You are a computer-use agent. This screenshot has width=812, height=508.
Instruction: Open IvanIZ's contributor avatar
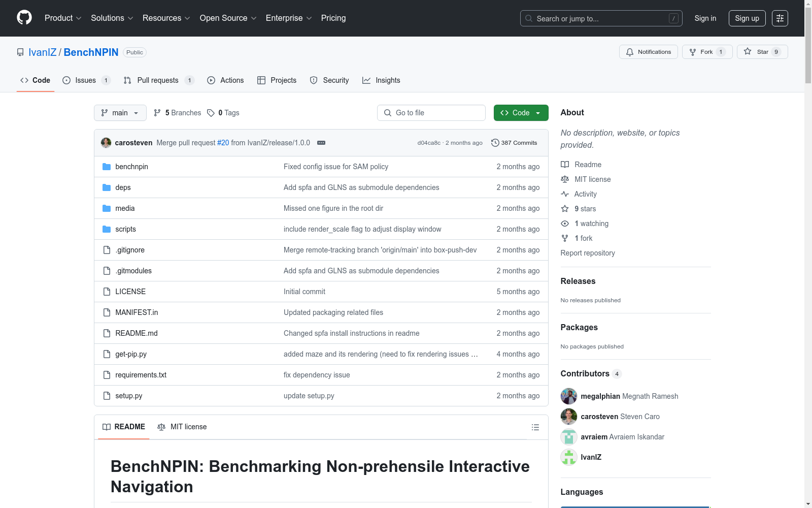569,457
